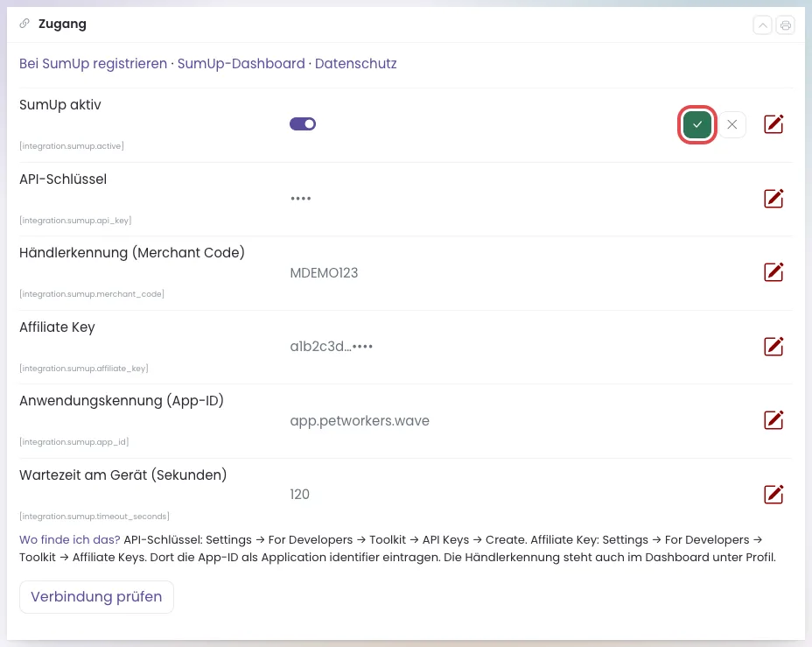Image resolution: width=812 pixels, height=647 pixels.
Task: Click the print icon in Zugang header
Action: coord(785,25)
